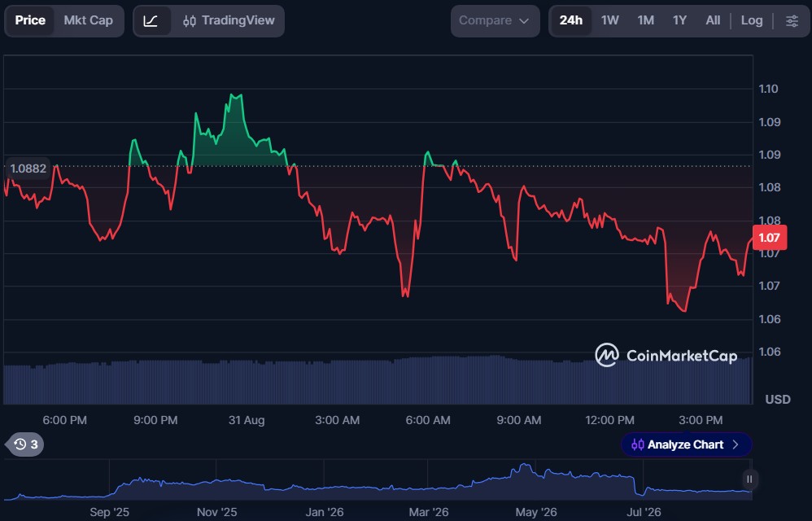Click the May '26 peak in range slider
This screenshot has height=521, width=812.
click(x=526, y=465)
